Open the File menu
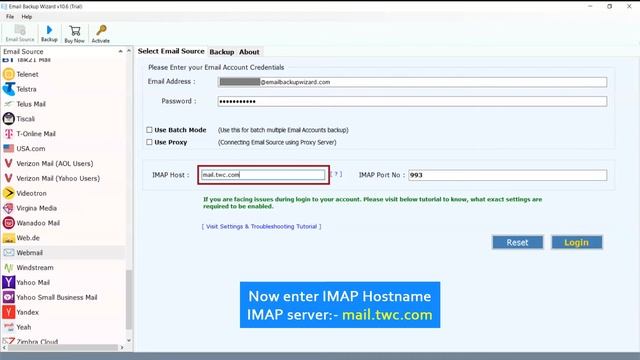The height and width of the screenshot is (360, 640). (10, 17)
